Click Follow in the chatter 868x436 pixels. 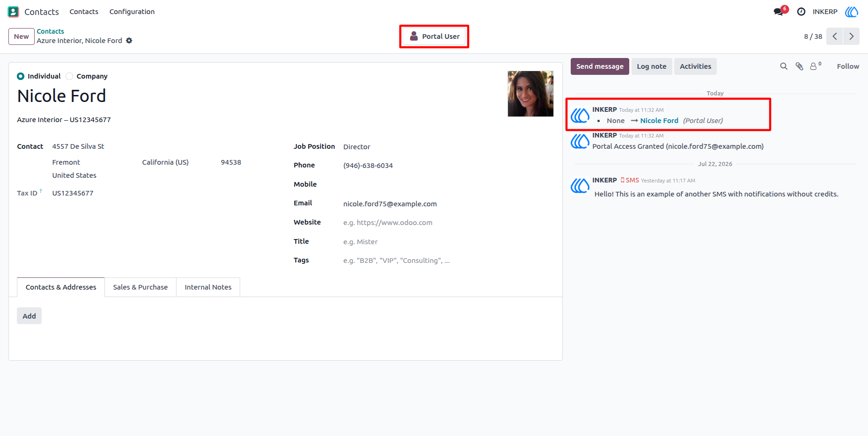click(x=848, y=66)
